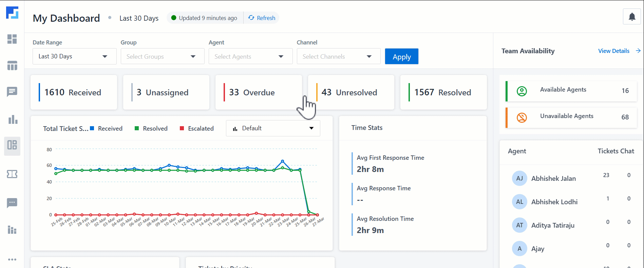Screen dimensions: 644x268
Task: Click the 43 Unresolved card
Action: (x=351, y=92)
